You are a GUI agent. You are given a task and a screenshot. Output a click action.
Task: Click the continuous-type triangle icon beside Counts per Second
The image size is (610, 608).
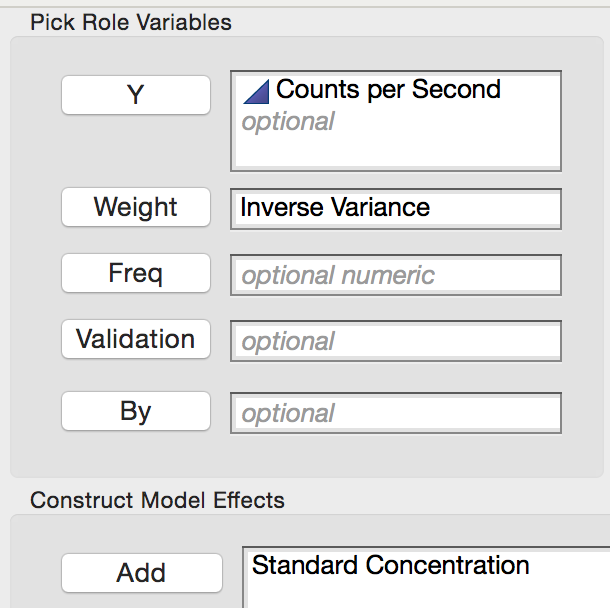256,92
